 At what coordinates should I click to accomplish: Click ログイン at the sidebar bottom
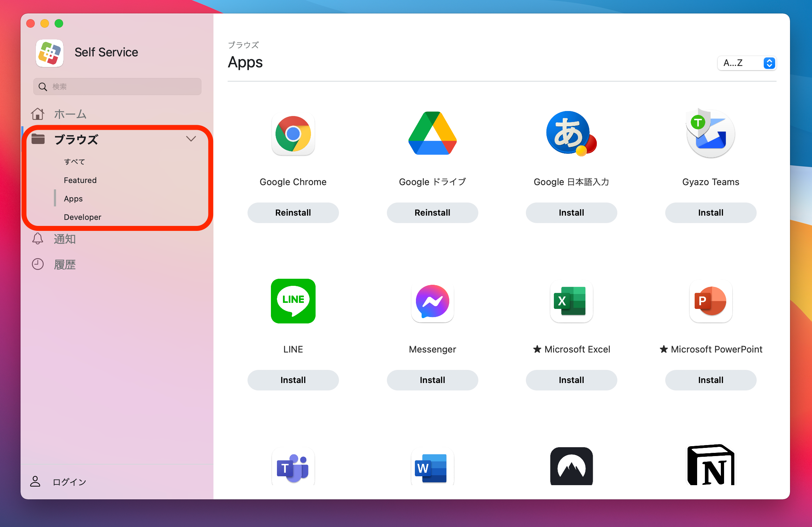(69, 482)
